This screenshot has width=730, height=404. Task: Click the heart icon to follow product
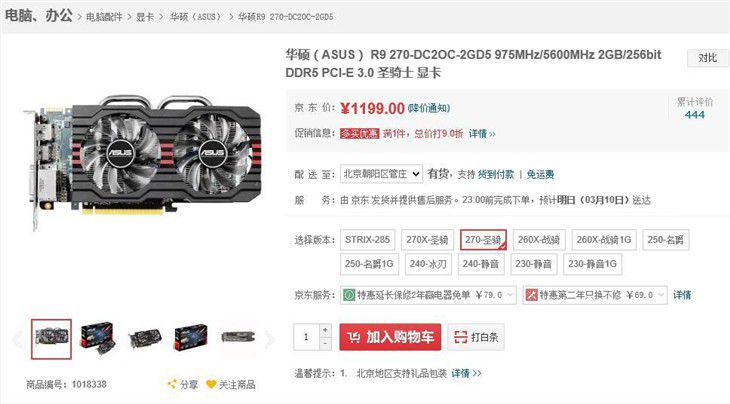click(x=211, y=384)
